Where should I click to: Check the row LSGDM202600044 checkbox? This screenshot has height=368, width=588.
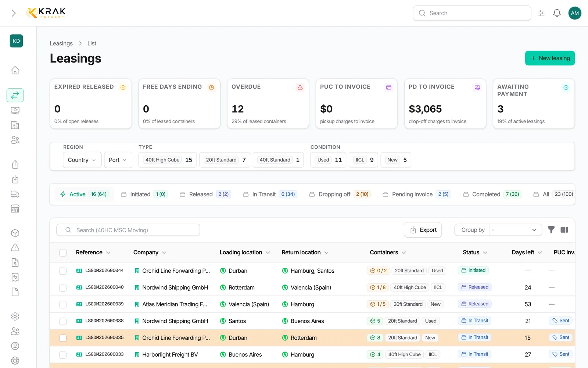click(x=63, y=271)
